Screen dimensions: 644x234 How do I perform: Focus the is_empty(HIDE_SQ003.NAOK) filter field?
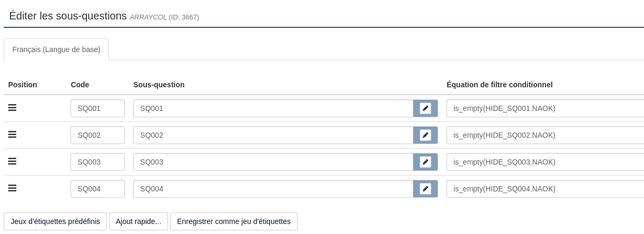(x=544, y=162)
